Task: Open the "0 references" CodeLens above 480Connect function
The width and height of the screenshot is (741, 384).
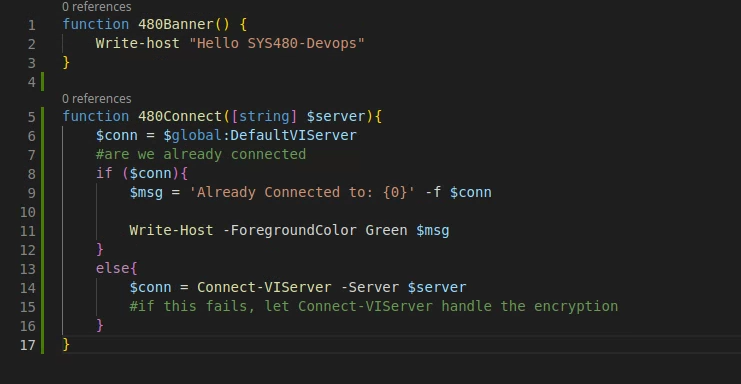Action: [x=96, y=98]
